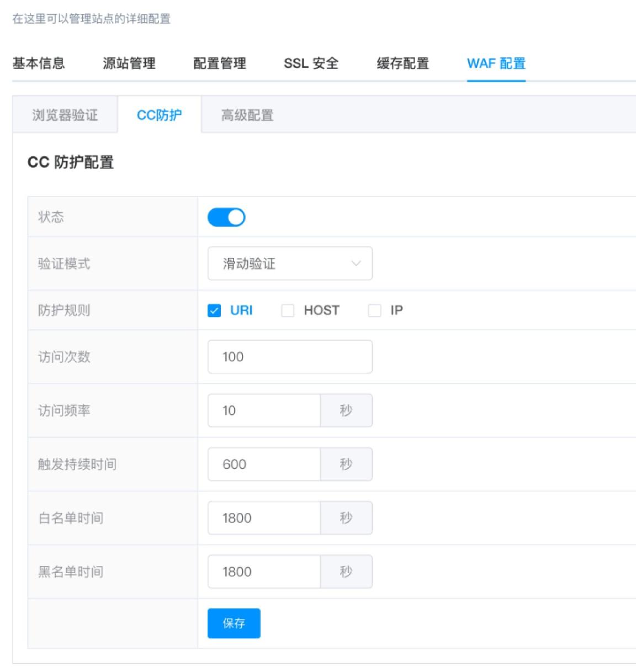The height and width of the screenshot is (672, 636).
Task: Switch to the 浏览器验证 sub-tab
Action: click(65, 115)
